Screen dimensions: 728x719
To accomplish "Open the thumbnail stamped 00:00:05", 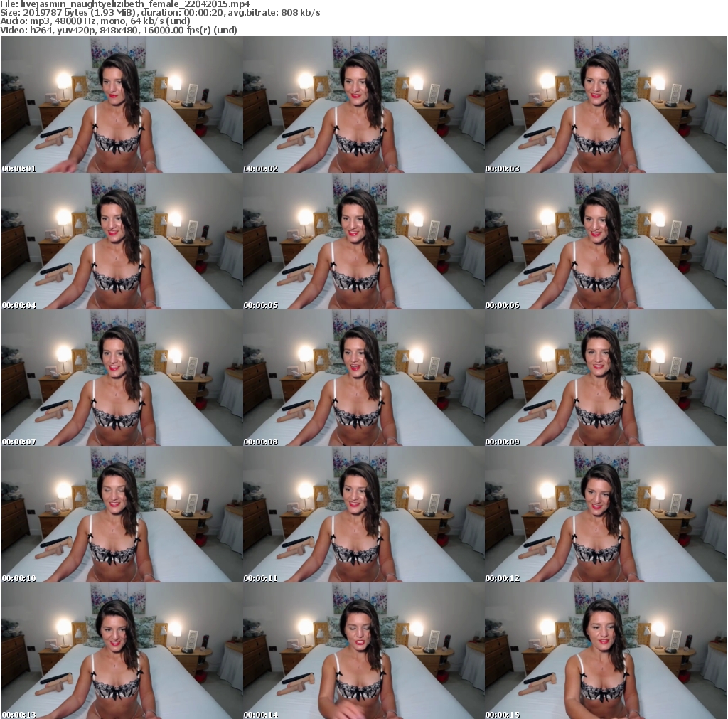I will click(363, 242).
